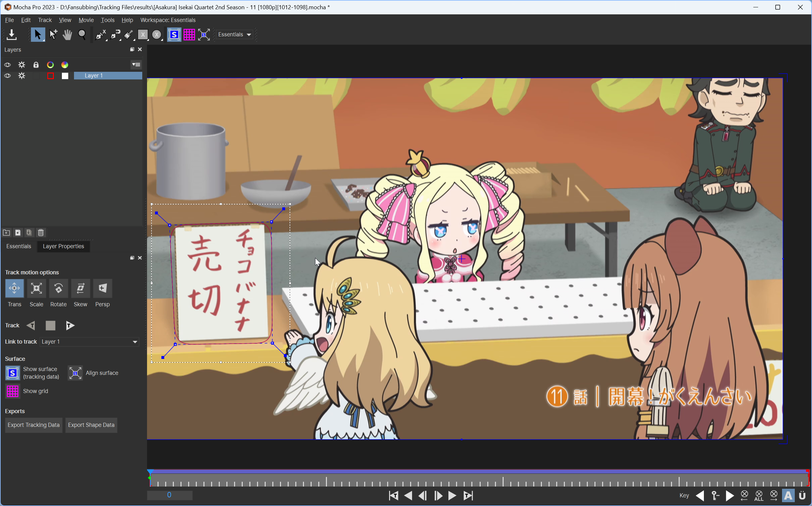Image resolution: width=812 pixels, height=506 pixels.
Task: Select the Create Magnetic Layer pen tool
Action: coord(115,34)
